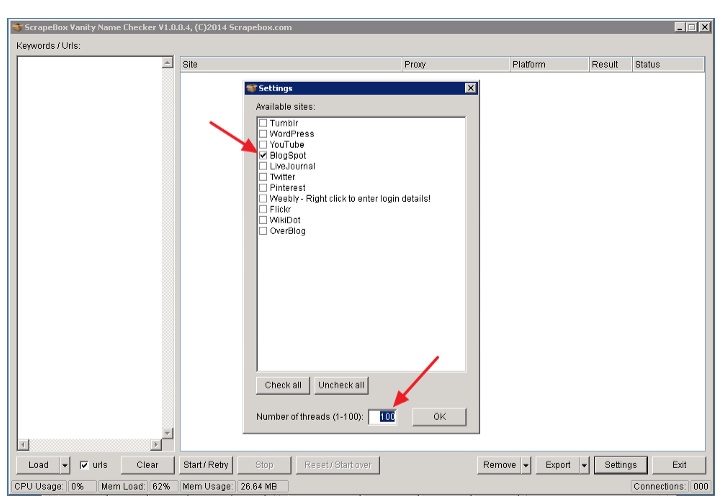Click the Mem Load 62% value
The height and width of the screenshot is (504, 720).
pyautogui.click(x=161, y=487)
